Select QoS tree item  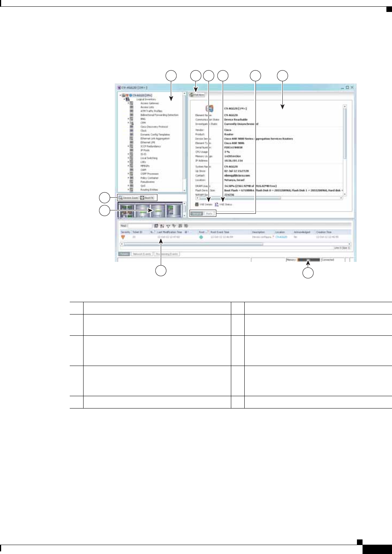143,186
